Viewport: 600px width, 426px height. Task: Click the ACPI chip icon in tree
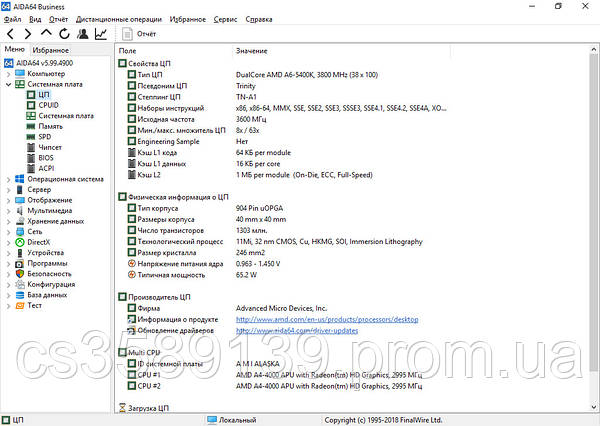(x=31, y=168)
